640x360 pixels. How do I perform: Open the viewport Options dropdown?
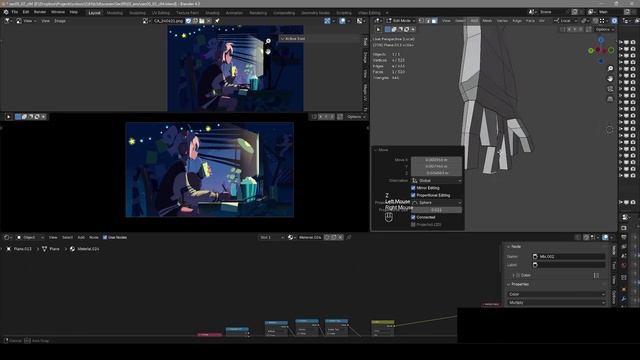click(604, 29)
